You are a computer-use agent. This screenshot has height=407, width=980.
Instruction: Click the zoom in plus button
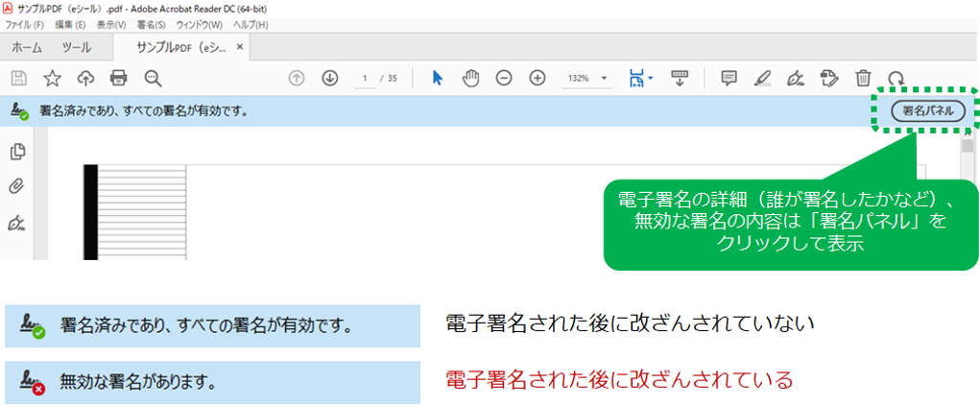(538, 78)
